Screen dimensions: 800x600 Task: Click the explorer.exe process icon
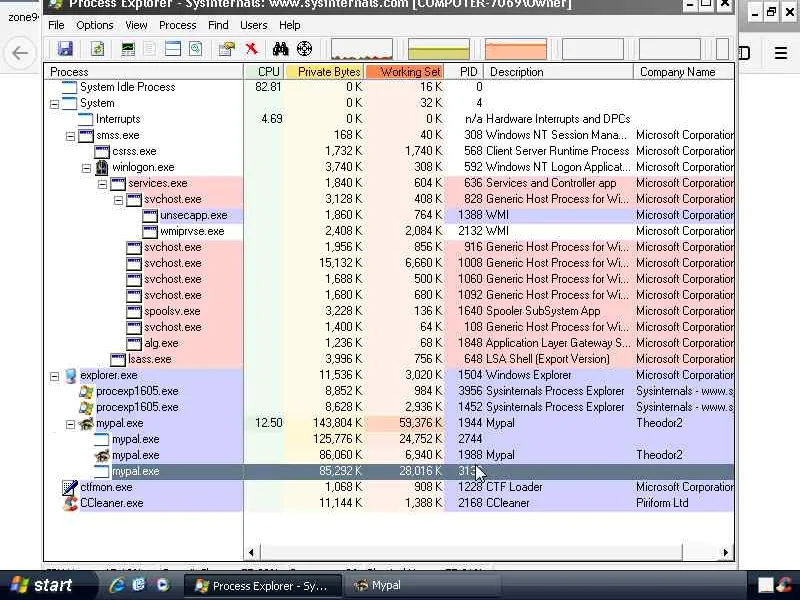click(71, 376)
